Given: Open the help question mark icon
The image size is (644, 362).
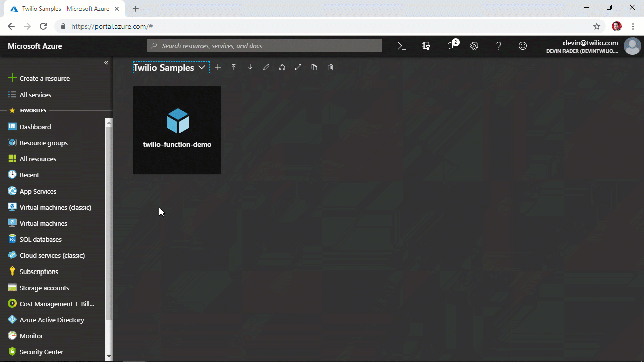Looking at the screenshot, I should point(499,46).
